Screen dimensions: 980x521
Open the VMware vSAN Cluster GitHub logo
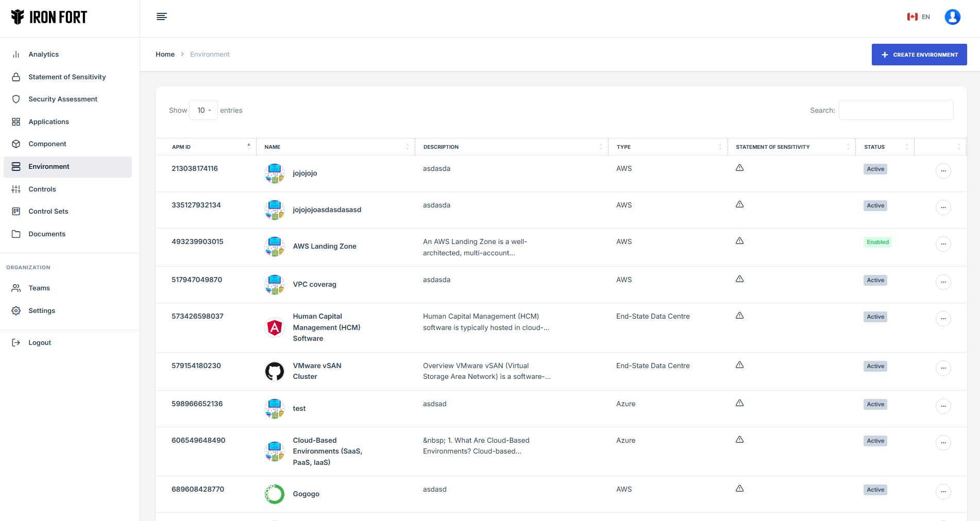[x=275, y=371]
